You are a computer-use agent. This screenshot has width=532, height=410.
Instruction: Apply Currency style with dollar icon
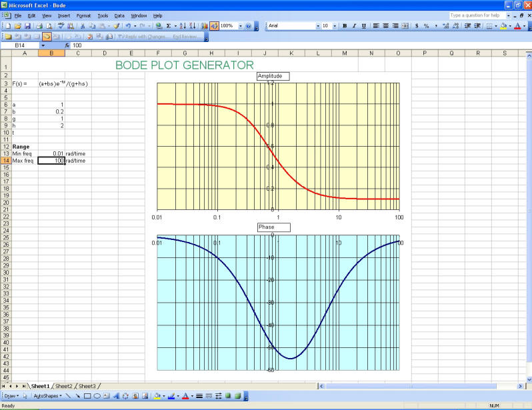pos(417,26)
